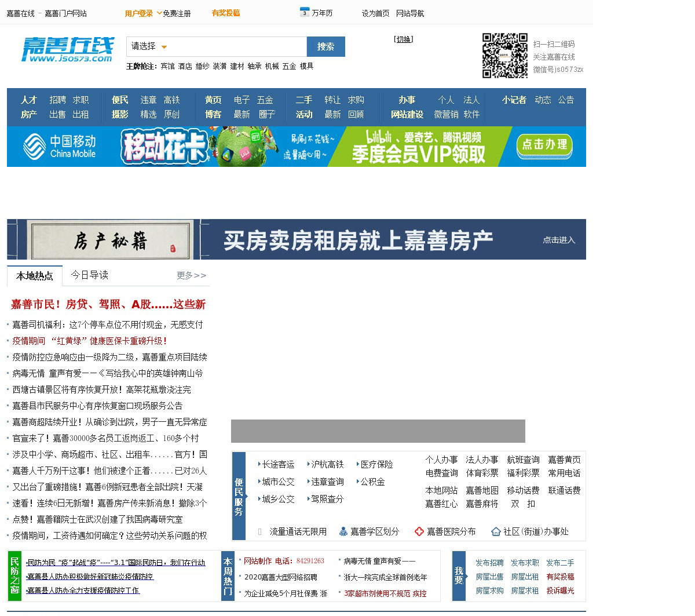Click 长途客运 in 便民服务
This screenshot has width=695, height=616.
pos(278,464)
